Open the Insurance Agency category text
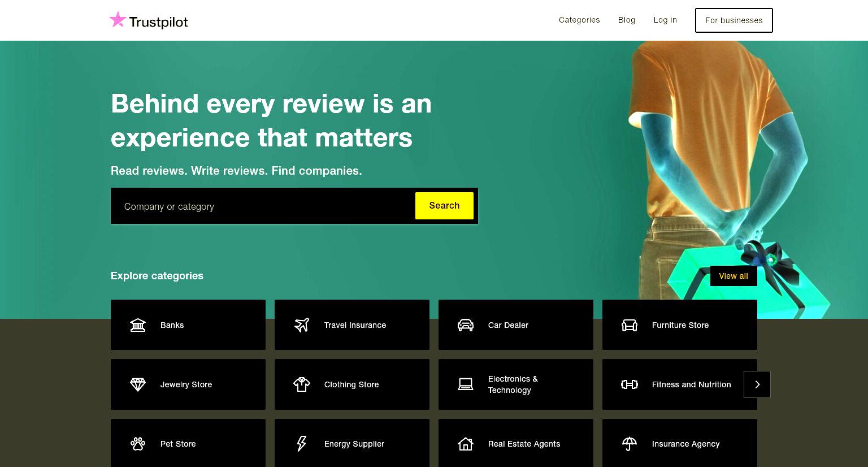Viewport: 868px width, 467px height. [x=686, y=444]
